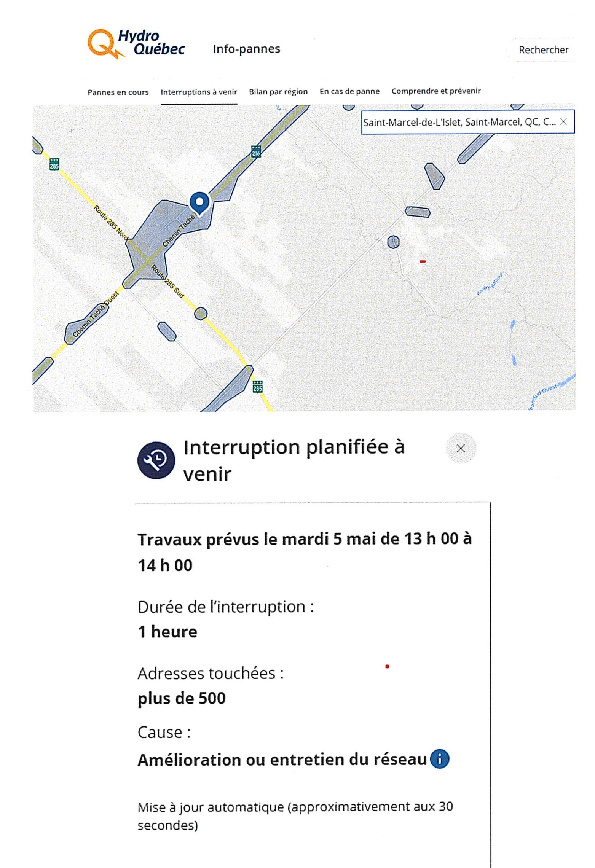
Task: Open the Comprendre et prévenir tab
Action: coord(436,91)
